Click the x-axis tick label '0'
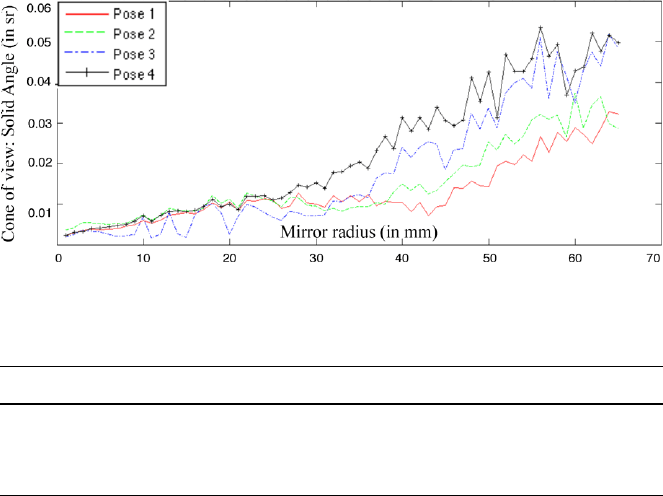The width and height of the screenshot is (663, 496). coord(58,258)
